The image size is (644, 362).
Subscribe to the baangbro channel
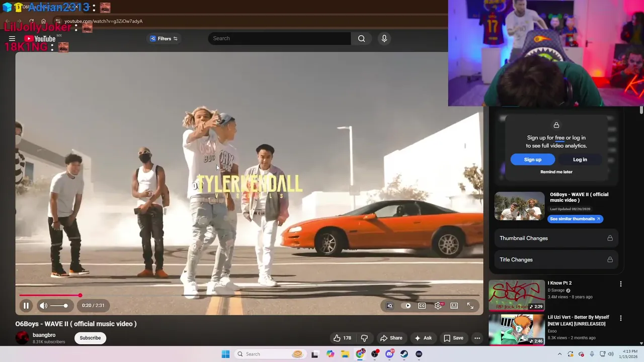tap(90, 338)
